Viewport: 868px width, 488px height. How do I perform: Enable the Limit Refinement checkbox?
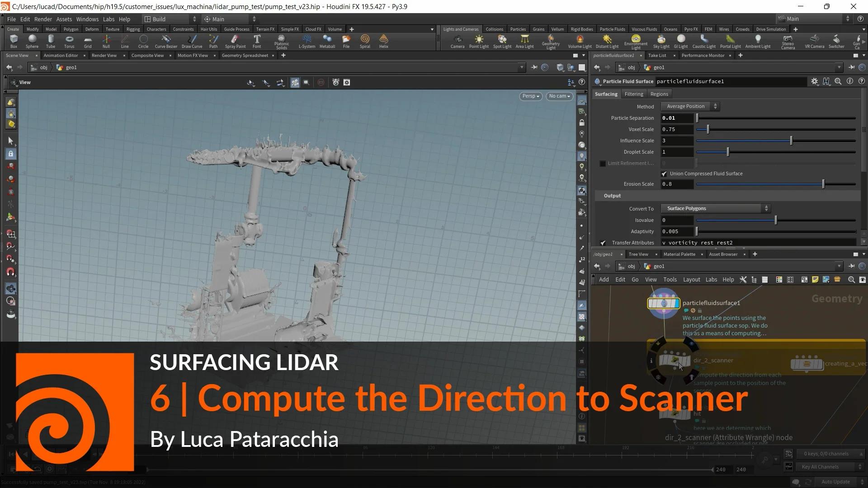602,163
